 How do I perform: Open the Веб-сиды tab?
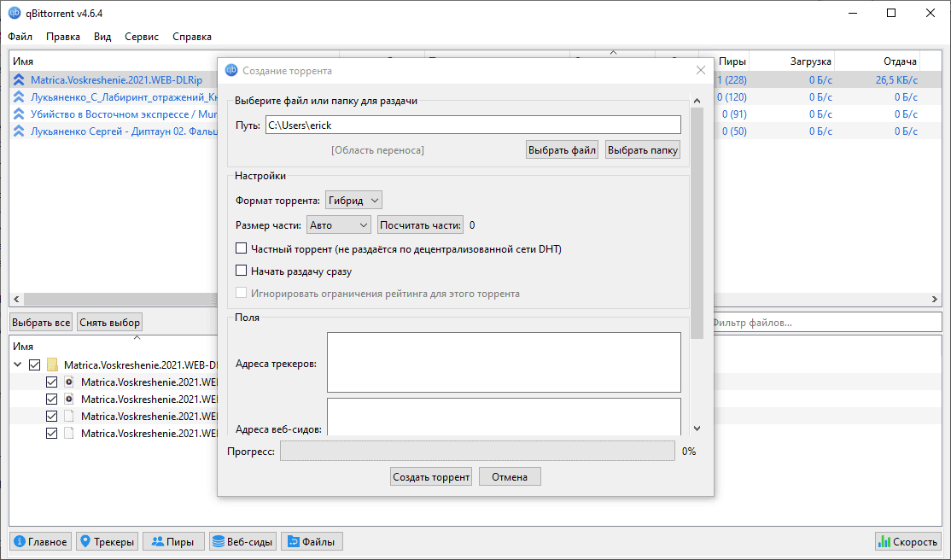(242, 541)
